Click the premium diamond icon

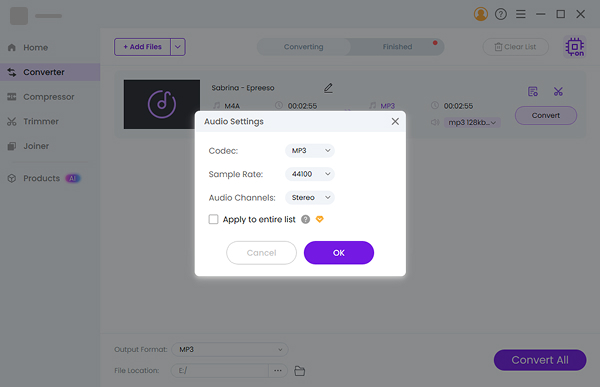320,219
